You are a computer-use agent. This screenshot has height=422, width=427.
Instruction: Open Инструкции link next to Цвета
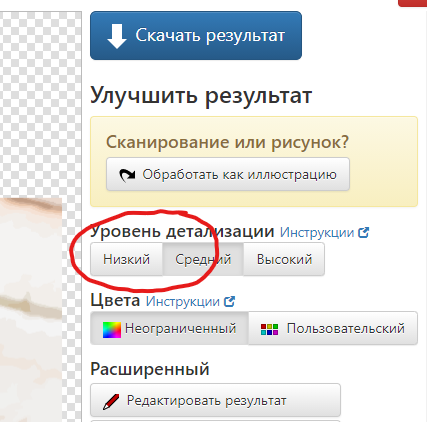click(x=183, y=302)
